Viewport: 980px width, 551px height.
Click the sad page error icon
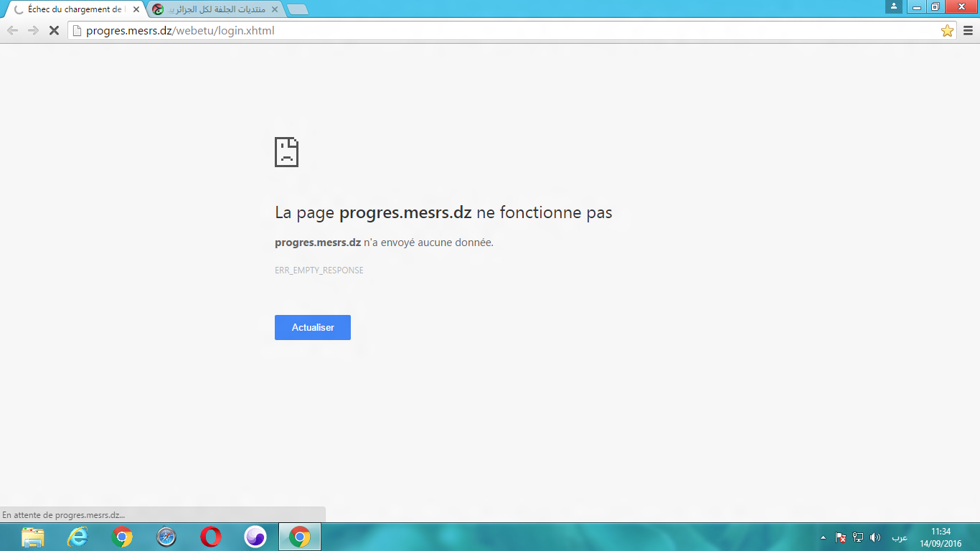pyautogui.click(x=286, y=152)
